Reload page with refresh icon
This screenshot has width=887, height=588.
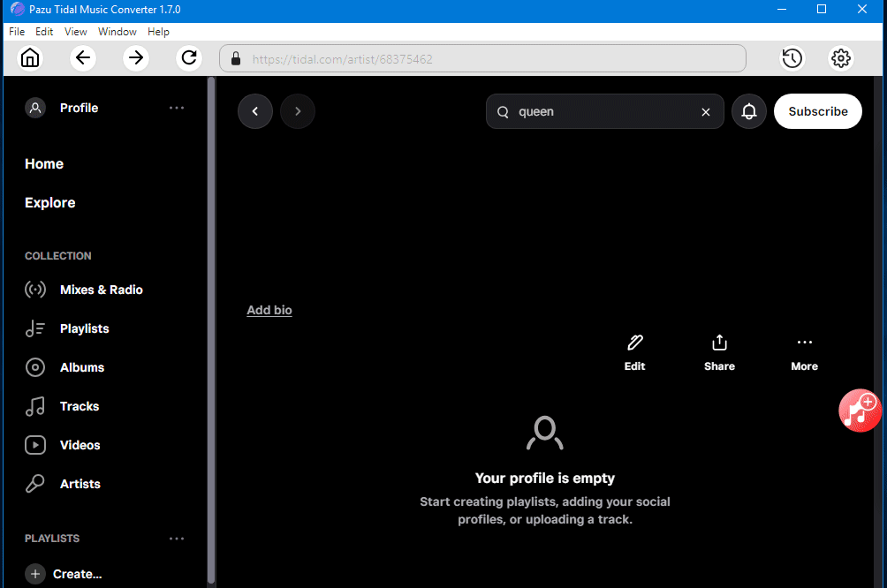(188, 58)
